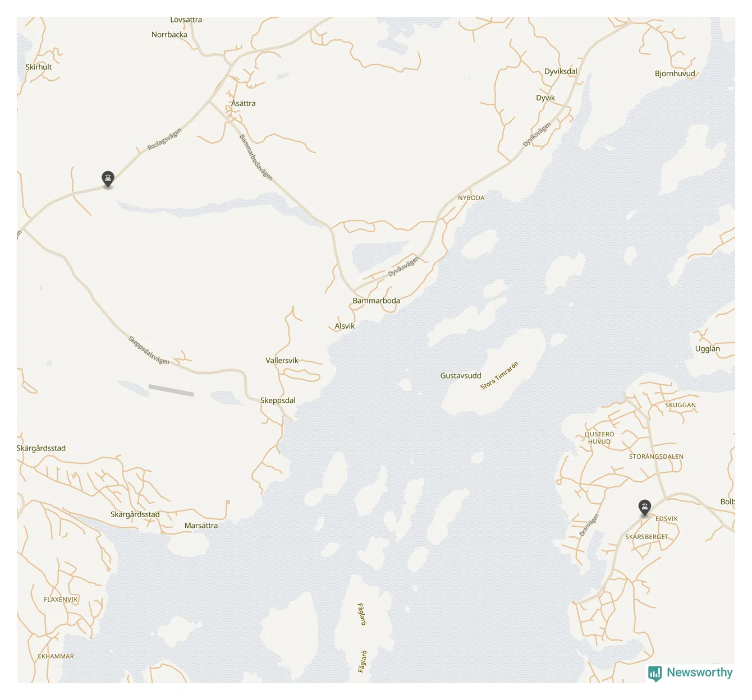Click the Dyviksdal place label
Screen dimensions: 752x700
pos(561,72)
